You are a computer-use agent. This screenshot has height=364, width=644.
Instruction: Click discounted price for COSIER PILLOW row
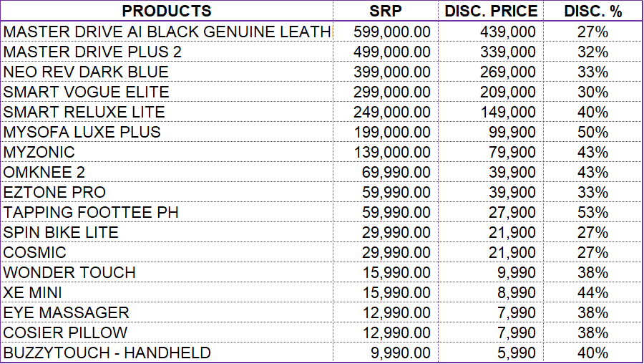(491, 332)
